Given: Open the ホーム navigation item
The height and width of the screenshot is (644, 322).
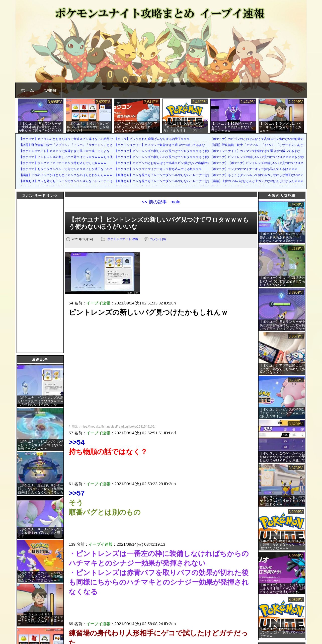Looking at the screenshot, I should tap(27, 90).
